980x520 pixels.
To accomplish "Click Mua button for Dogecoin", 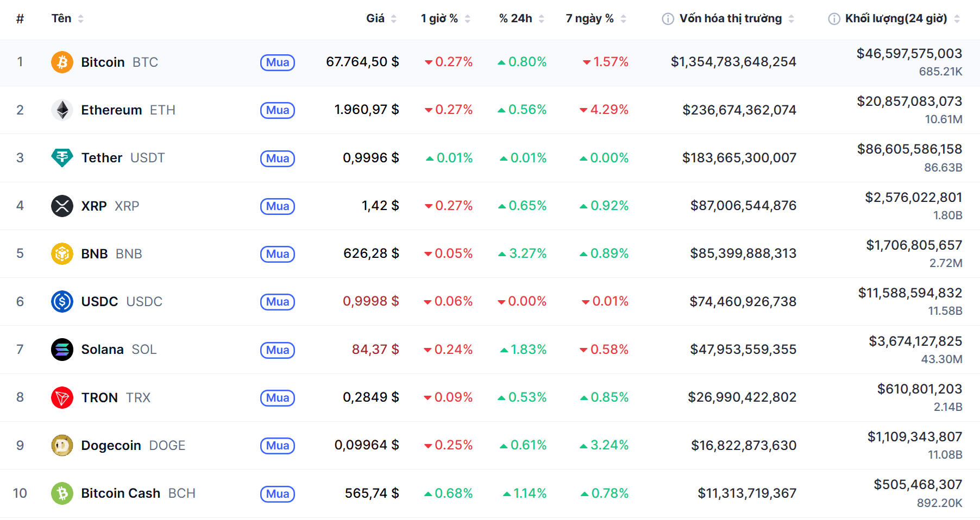I will 278,446.
